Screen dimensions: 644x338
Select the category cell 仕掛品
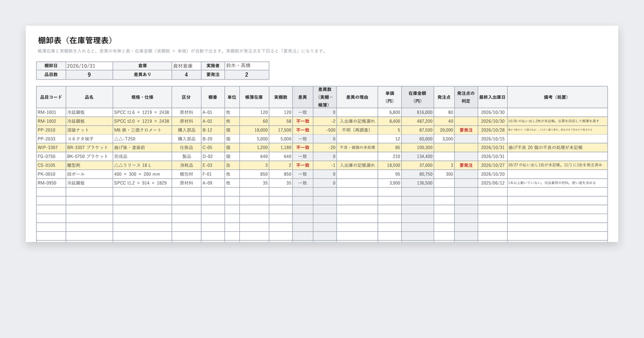(186, 148)
